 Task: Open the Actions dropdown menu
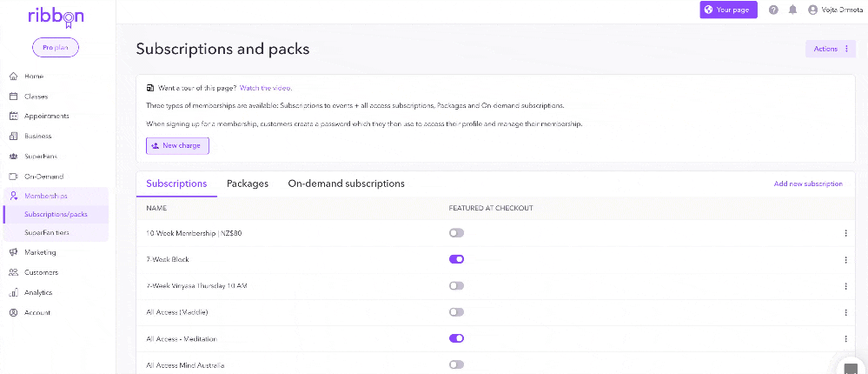click(x=831, y=49)
